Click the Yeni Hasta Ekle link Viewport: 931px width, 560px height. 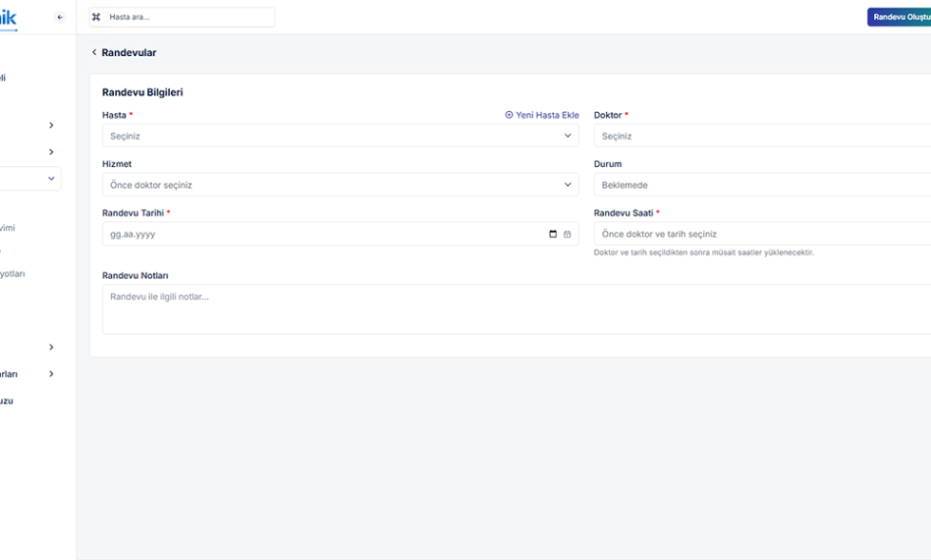547,115
